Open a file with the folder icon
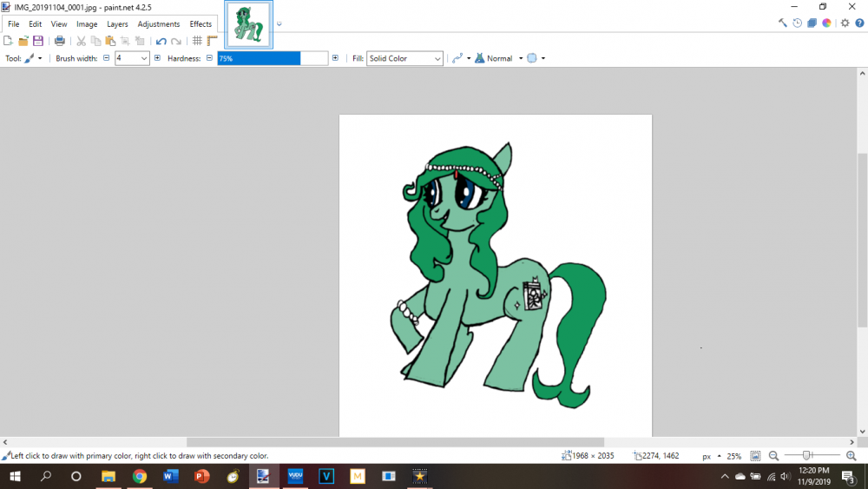 pyautogui.click(x=23, y=41)
